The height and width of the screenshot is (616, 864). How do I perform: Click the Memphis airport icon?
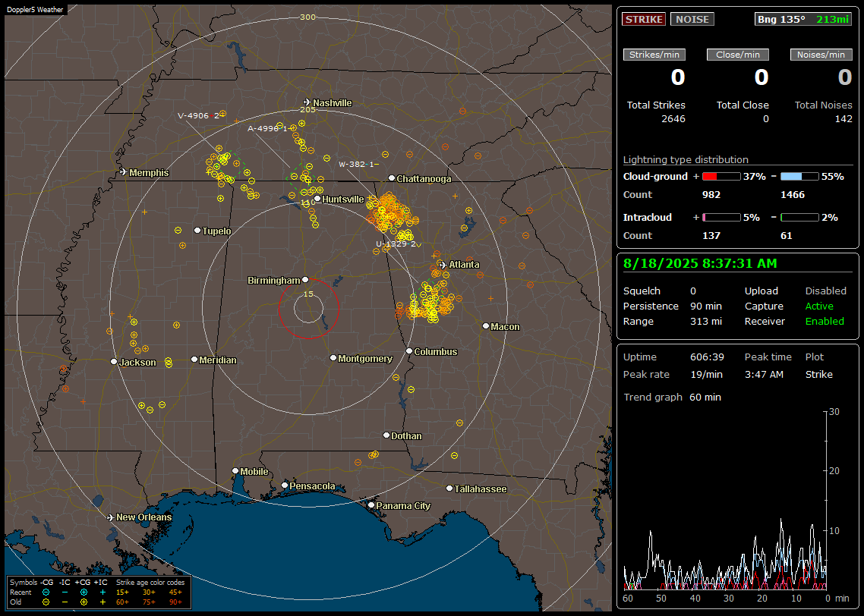pyautogui.click(x=124, y=171)
